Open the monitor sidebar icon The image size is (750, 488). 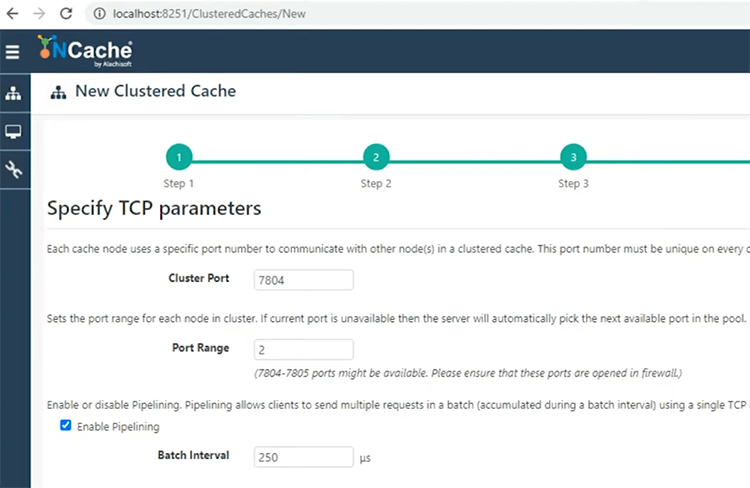click(x=13, y=132)
